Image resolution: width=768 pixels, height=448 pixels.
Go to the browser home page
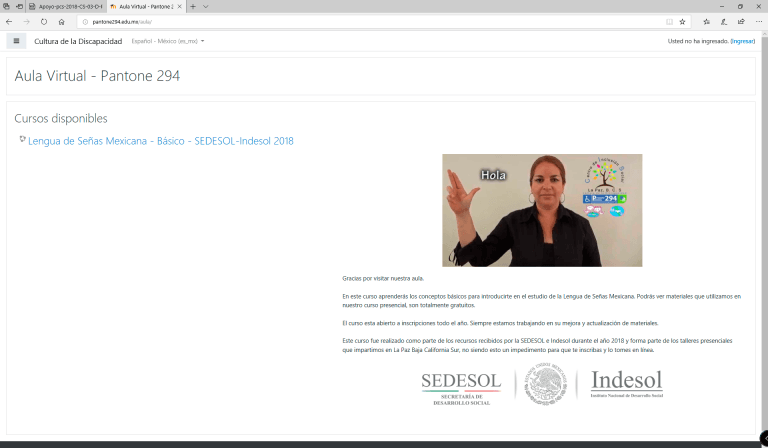pos(61,21)
